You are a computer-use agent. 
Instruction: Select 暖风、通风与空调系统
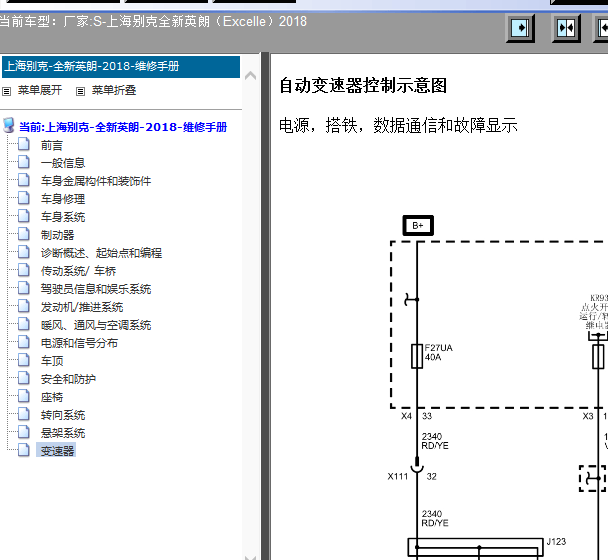point(96,325)
